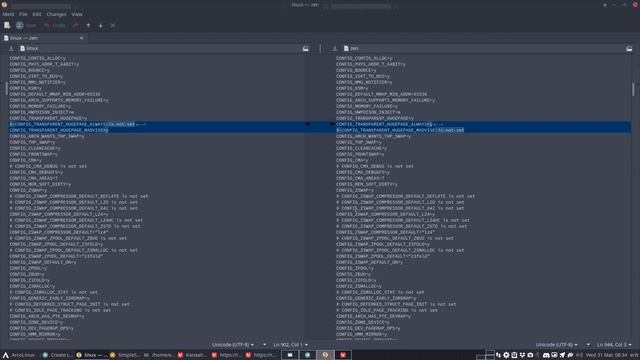Click open-file icon in zen pane header

pos(629,49)
